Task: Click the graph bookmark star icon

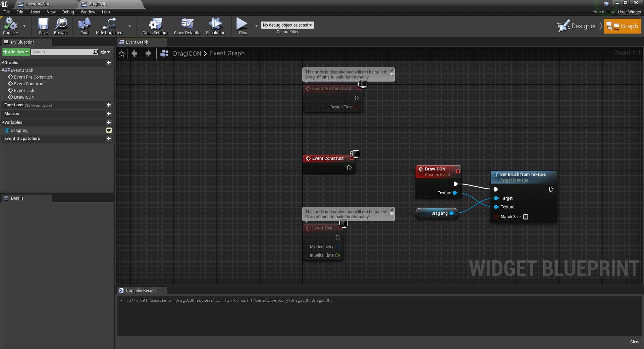Action: coord(122,54)
